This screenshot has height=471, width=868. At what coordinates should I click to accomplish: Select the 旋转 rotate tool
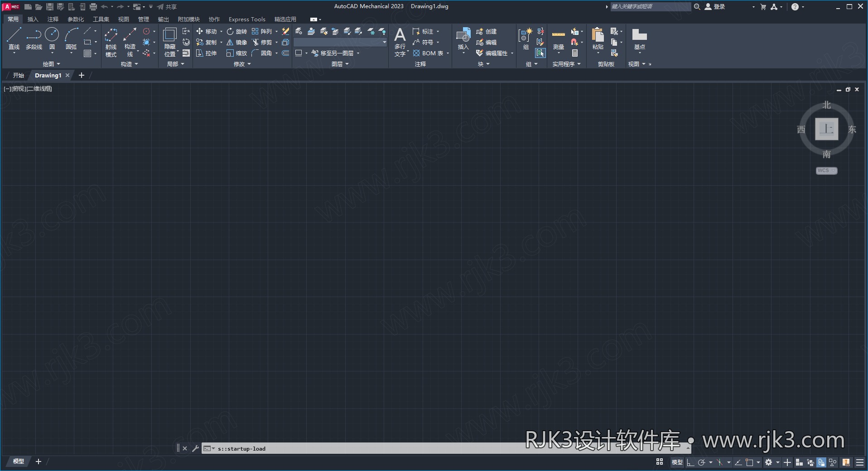[236, 31]
